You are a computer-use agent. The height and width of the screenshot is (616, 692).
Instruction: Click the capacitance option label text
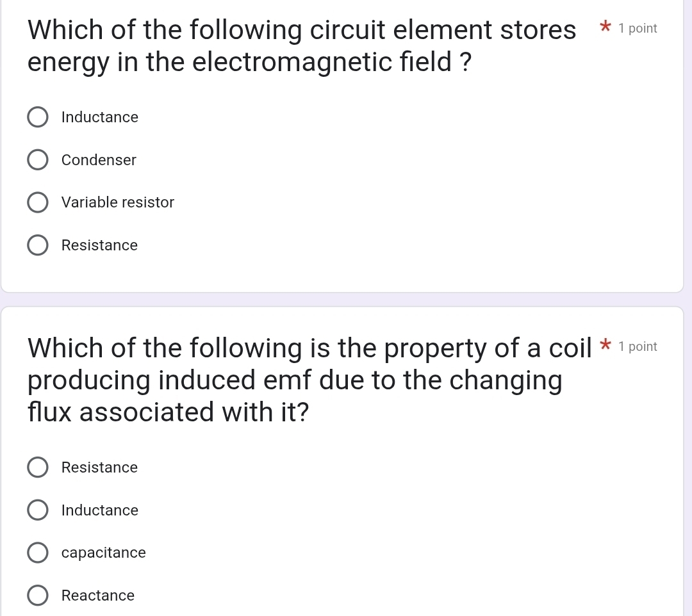[x=104, y=553]
